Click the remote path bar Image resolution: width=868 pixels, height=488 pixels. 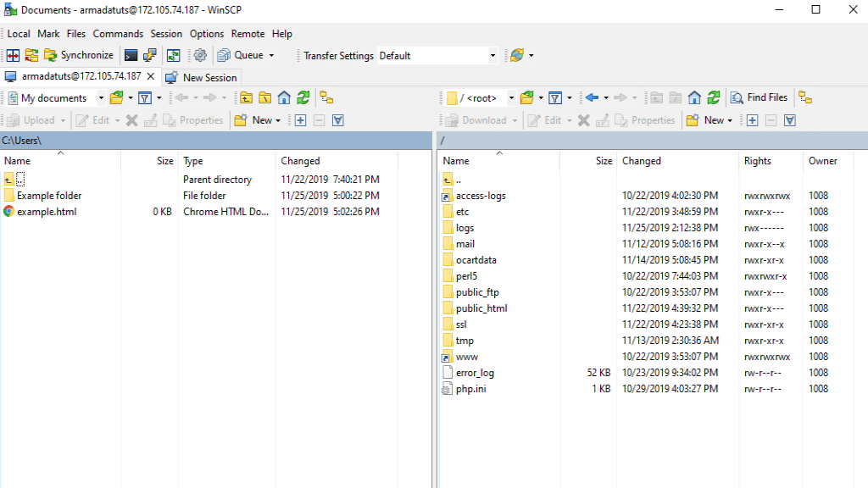coord(652,141)
